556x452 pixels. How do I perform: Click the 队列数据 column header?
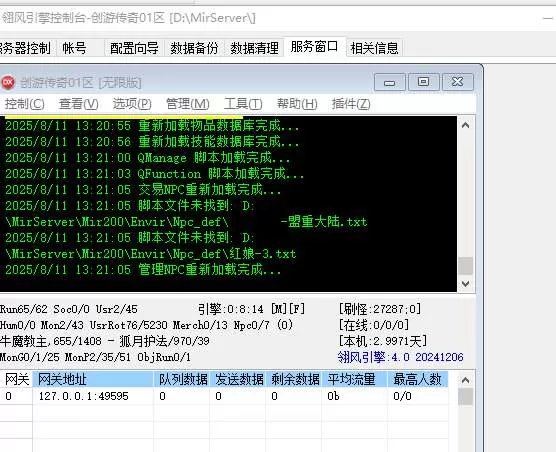click(x=182, y=379)
